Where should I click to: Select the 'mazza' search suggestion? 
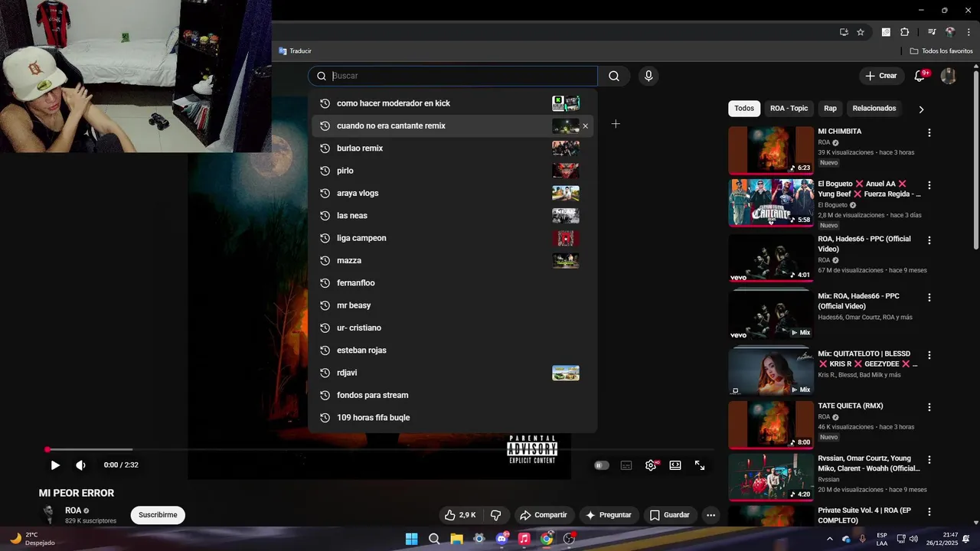pyautogui.click(x=452, y=260)
